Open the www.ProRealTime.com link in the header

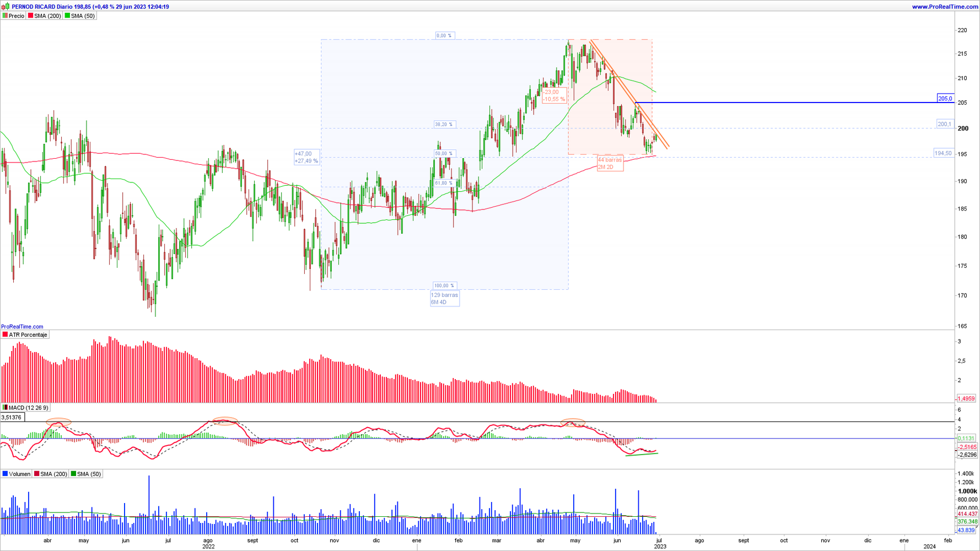click(945, 7)
